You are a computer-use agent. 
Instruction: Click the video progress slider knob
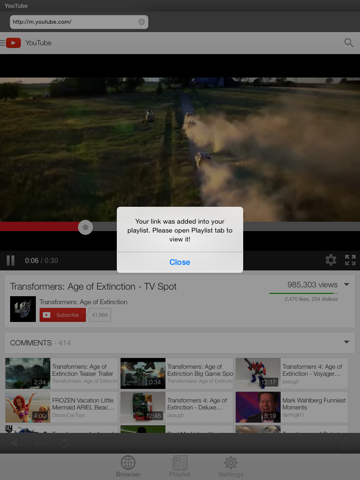tap(85, 227)
